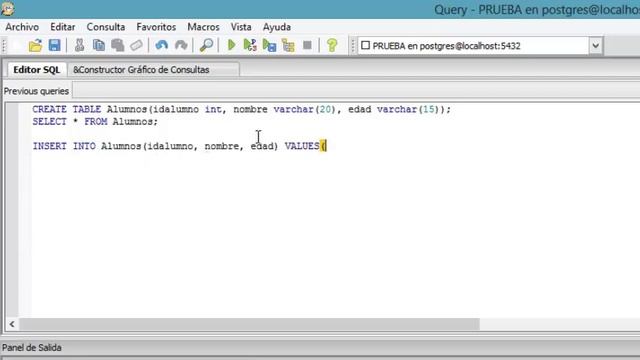
Task: Undo the last edit
Action: [x=162, y=45]
